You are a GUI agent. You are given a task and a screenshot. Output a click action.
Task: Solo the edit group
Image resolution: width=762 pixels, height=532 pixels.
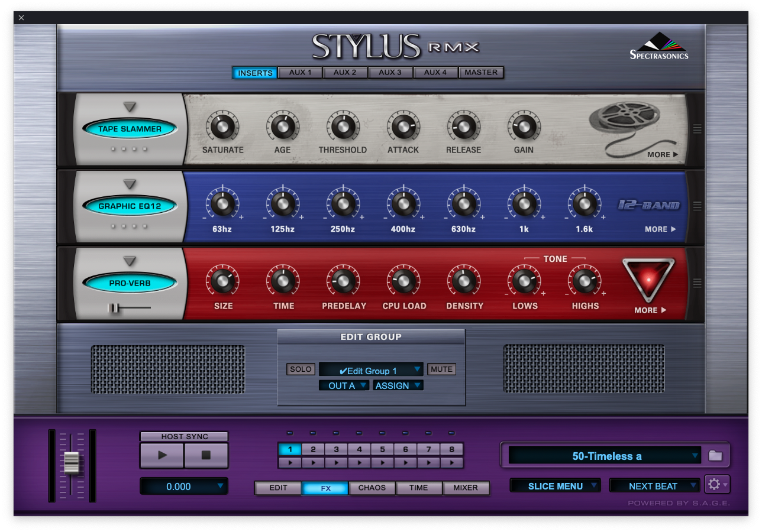(x=301, y=369)
